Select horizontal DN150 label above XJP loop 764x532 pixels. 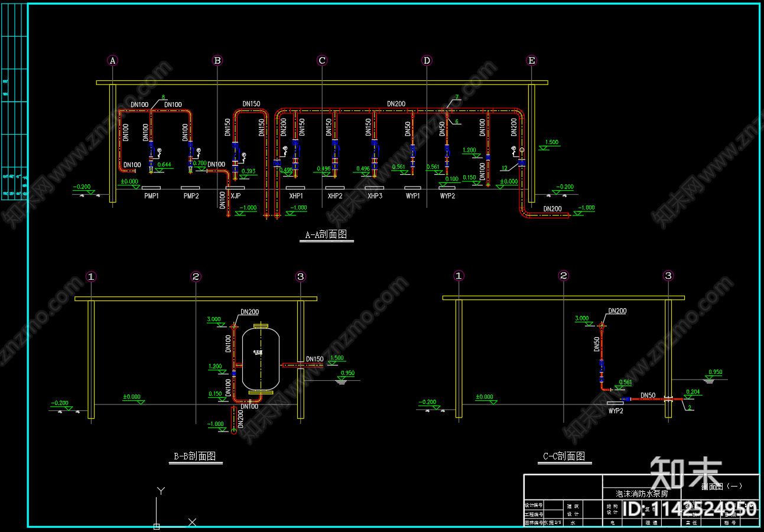click(x=251, y=104)
